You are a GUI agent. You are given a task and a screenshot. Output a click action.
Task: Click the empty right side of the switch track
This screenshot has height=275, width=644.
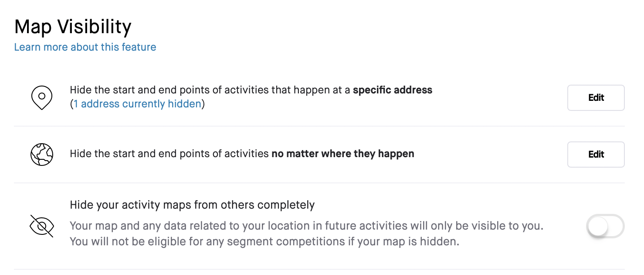[616, 226]
